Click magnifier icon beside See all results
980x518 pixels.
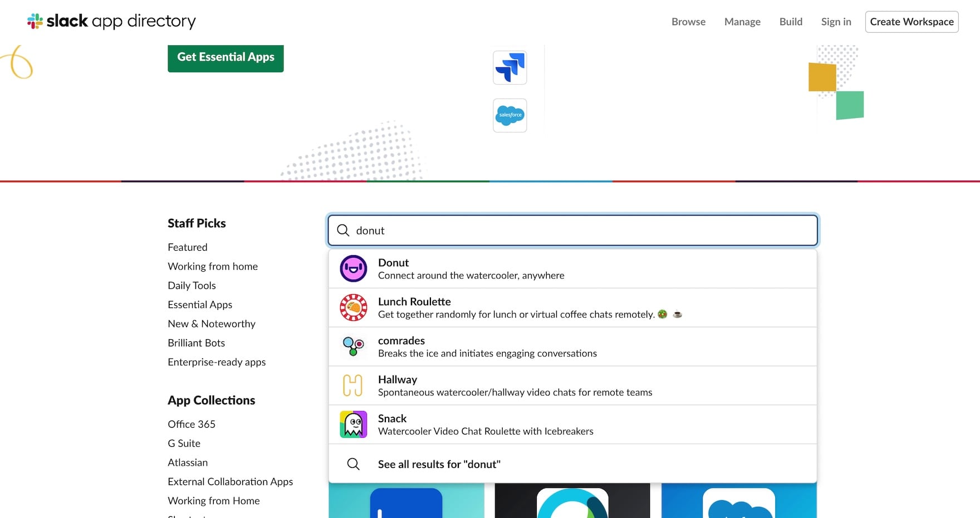[354, 464]
